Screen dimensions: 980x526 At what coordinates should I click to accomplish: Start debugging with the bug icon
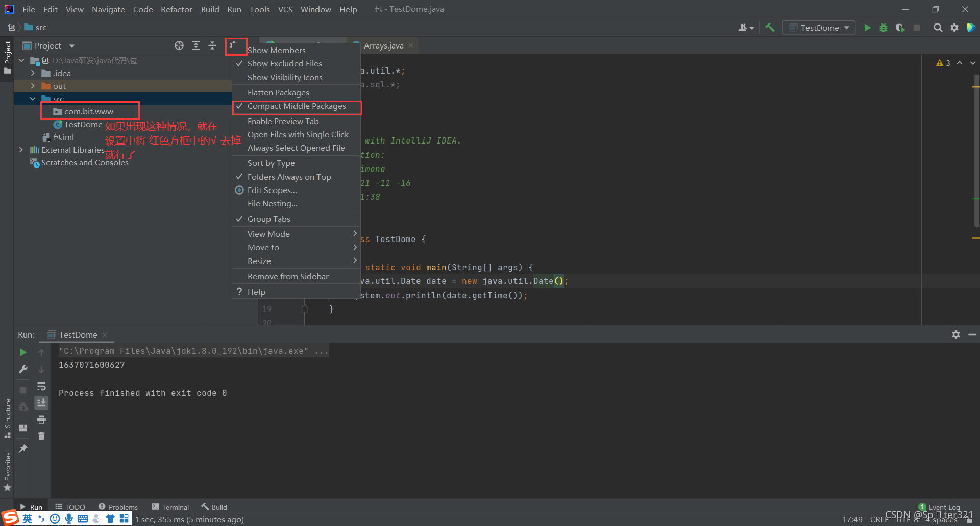pyautogui.click(x=884, y=28)
